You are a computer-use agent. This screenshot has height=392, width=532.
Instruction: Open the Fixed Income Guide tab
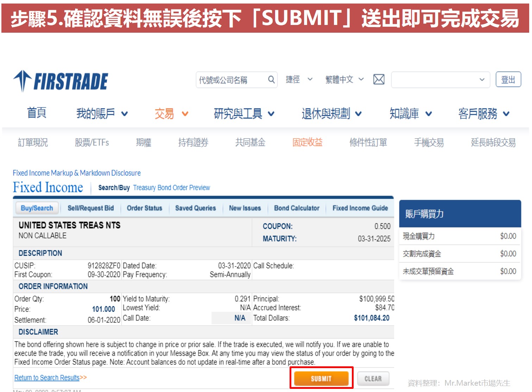coord(360,208)
